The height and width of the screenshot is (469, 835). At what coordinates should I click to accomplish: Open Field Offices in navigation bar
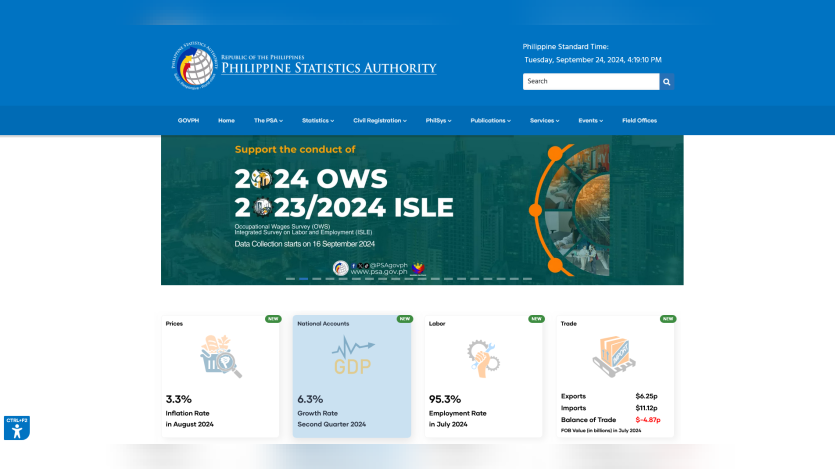click(x=640, y=120)
